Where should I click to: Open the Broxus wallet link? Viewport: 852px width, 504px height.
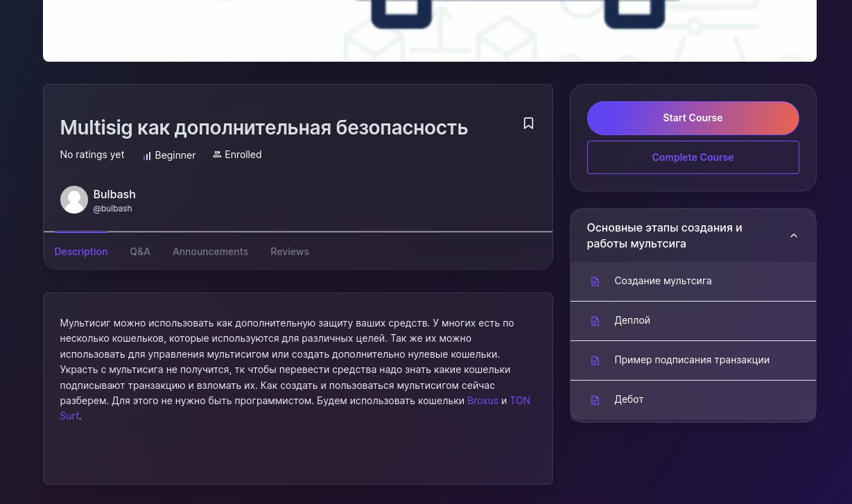click(482, 401)
